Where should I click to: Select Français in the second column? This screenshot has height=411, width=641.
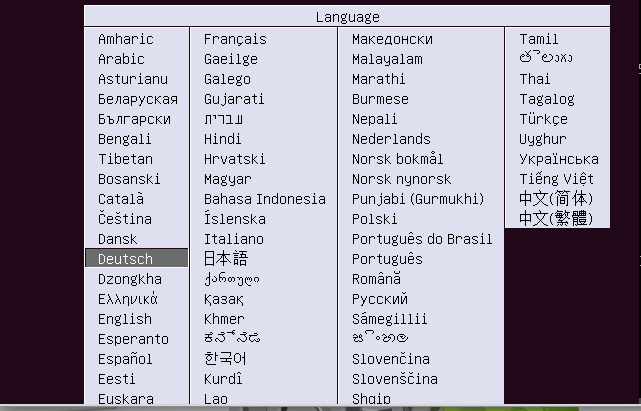235,39
